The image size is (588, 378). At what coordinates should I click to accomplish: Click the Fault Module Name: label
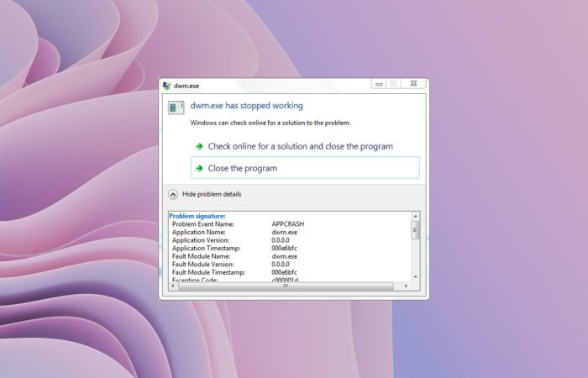click(x=201, y=256)
